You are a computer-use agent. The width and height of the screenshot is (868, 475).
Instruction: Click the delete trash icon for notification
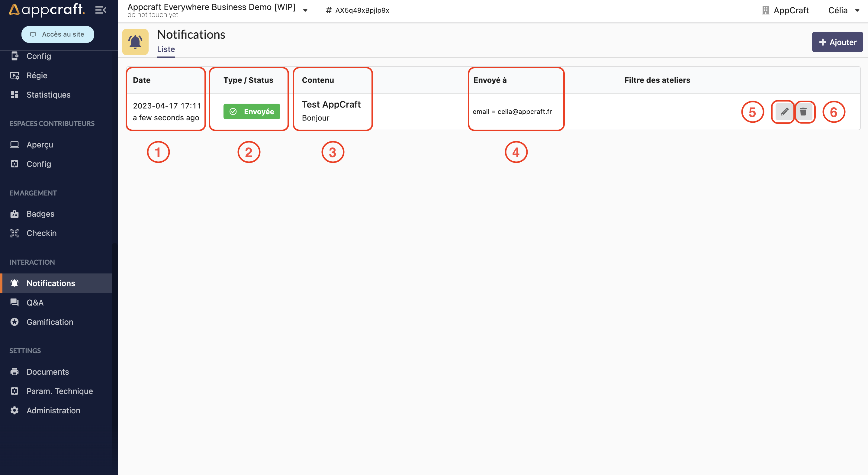(x=804, y=112)
